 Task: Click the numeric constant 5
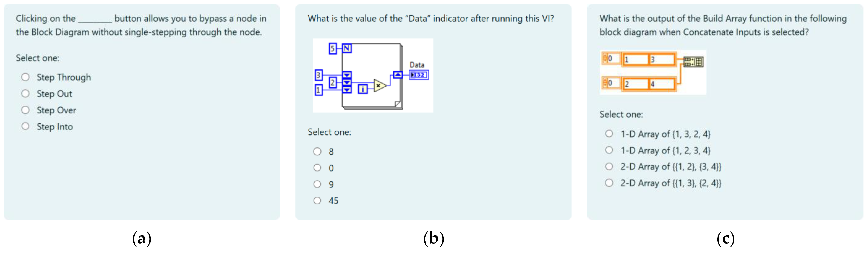332,49
